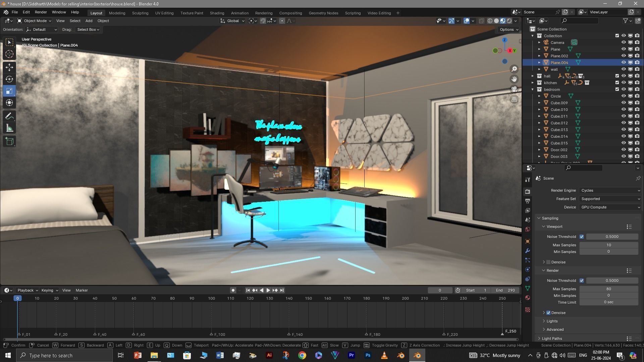Open the Output properties tab
This screenshot has width=644, height=362.
[x=528, y=201]
